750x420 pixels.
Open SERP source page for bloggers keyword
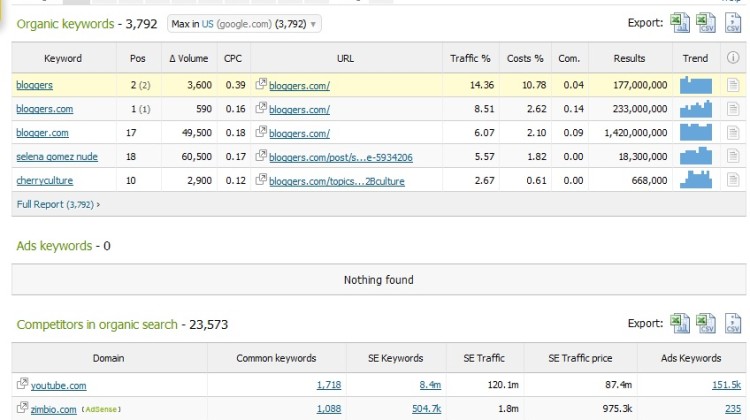tap(733, 85)
